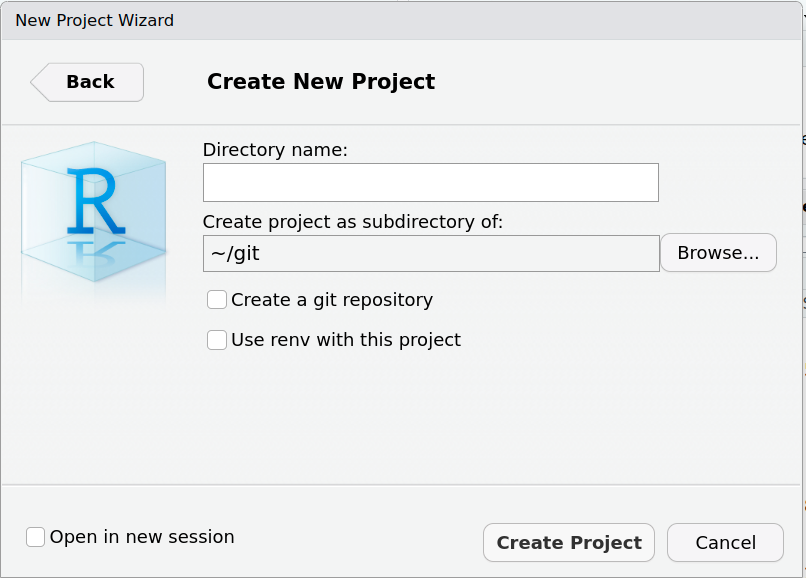This screenshot has width=806, height=578.
Task: Go back with the Back arrow button
Action: click(x=88, y=82)
